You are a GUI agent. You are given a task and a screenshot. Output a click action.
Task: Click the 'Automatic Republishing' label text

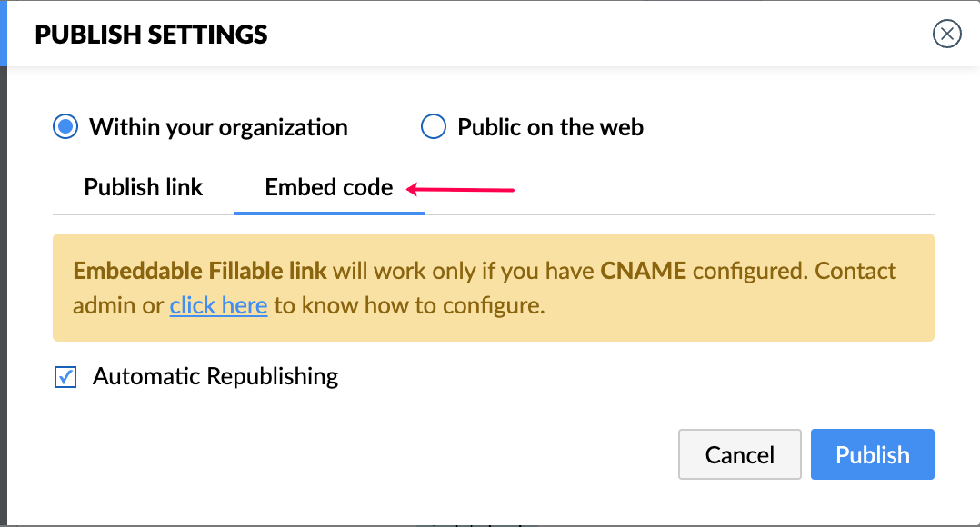pyautogui.click(x=215, y=376)
